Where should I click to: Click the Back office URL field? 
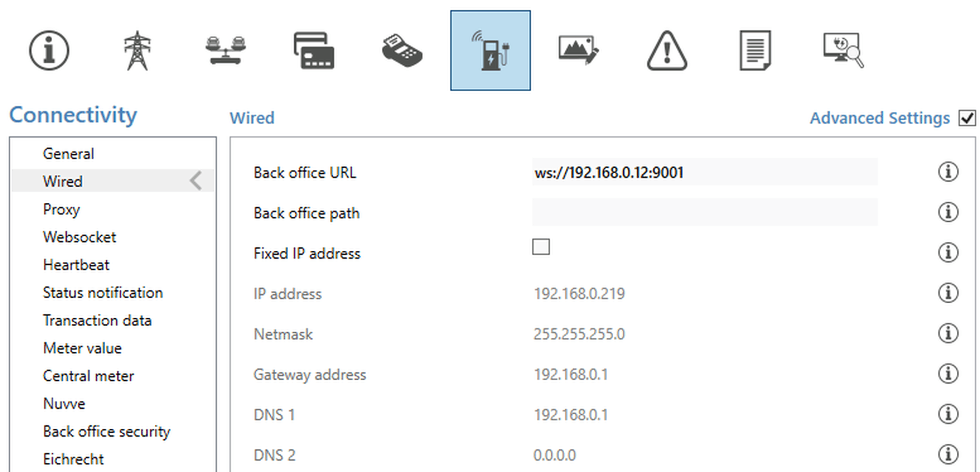[704, 173]
